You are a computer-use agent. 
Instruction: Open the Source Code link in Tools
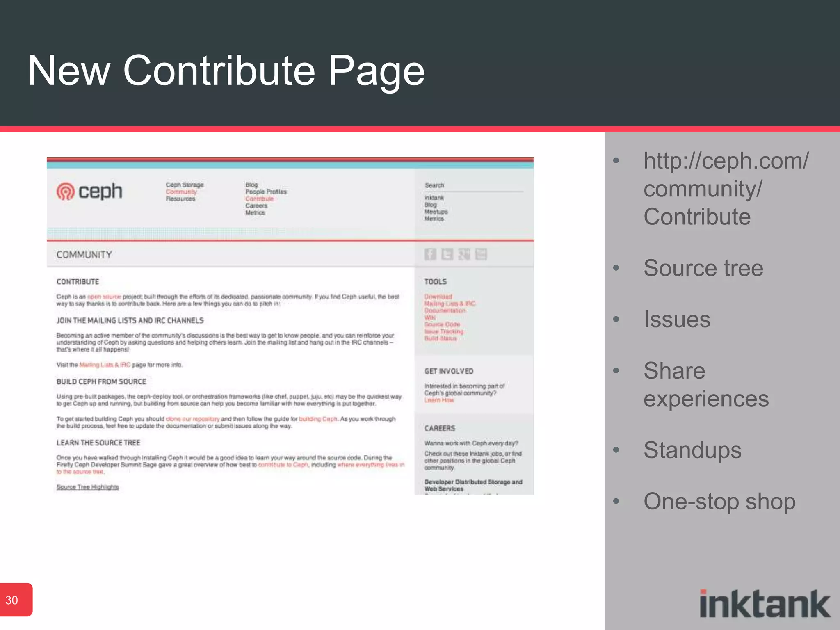[x=442, y=324]
